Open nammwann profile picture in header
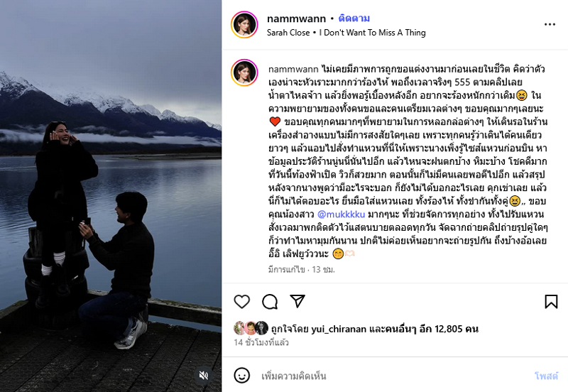This screenshot has width=568, height=392. click(x=244, y=25)
